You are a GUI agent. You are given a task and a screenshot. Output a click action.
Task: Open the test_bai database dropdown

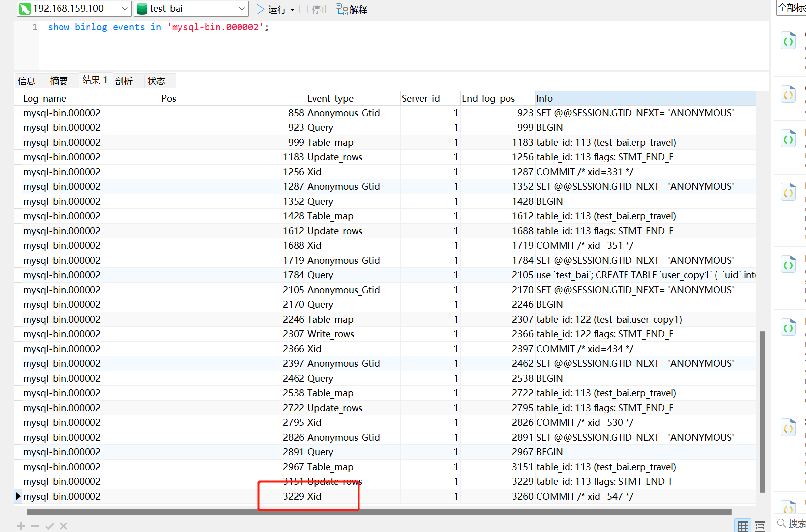(x=241, y=9)
